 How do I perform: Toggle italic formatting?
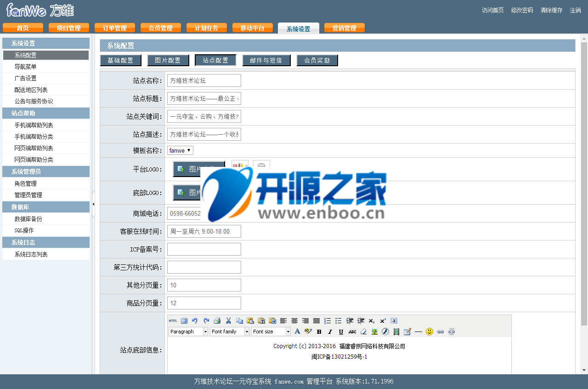[x=330, y=332]
